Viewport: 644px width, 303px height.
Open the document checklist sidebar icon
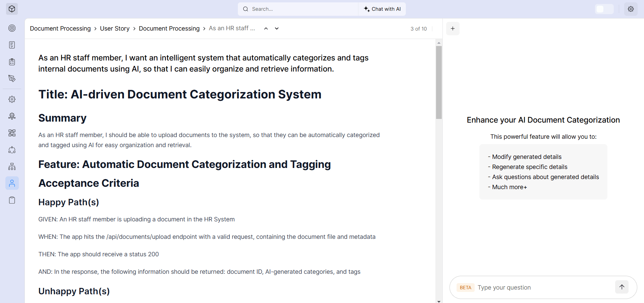(x=12, y=45)
